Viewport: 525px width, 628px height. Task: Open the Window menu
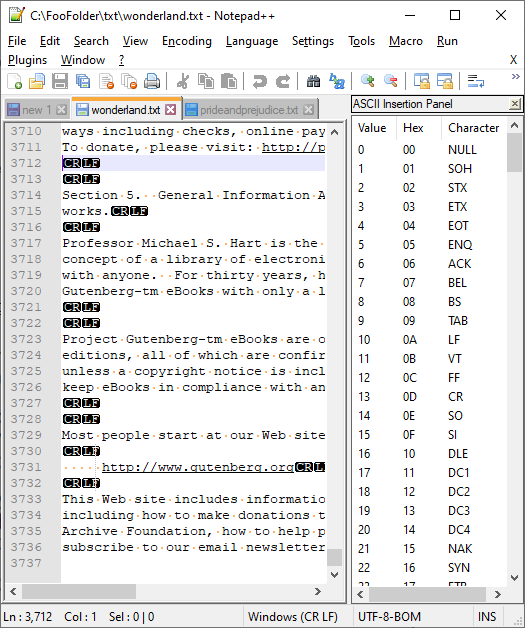point(83,60)
